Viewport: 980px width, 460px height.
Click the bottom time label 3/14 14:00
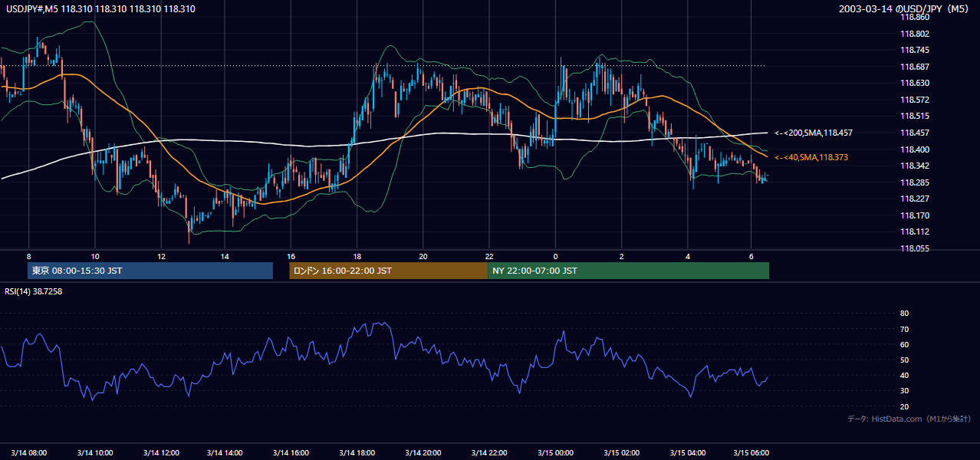[x=226, y=452]
